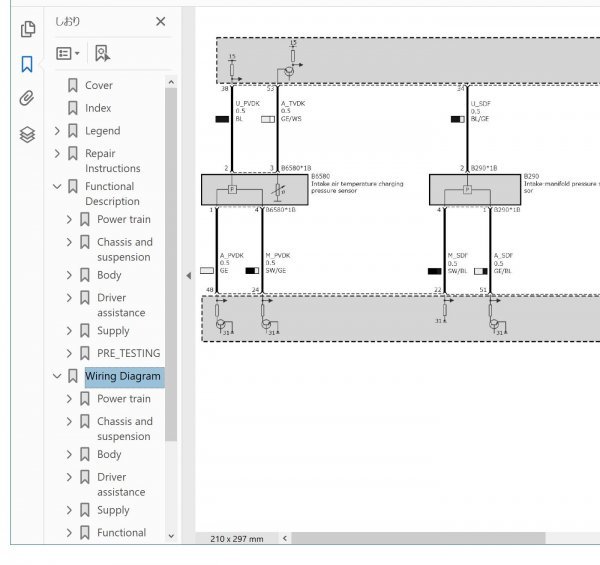The height and width of the screenshot is (565, 600).
Task: Open Body under Wiring Diagram
Action: point(109,454)
